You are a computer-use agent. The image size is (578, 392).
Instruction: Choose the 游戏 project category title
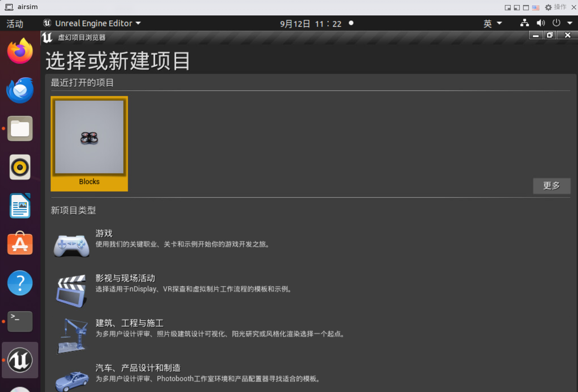pos(104,233)
